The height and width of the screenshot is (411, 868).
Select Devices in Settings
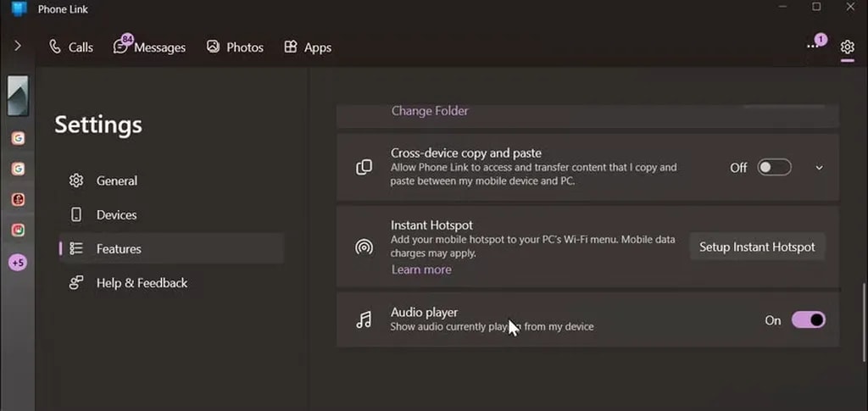pyautogui.click(x=171, y=214)
